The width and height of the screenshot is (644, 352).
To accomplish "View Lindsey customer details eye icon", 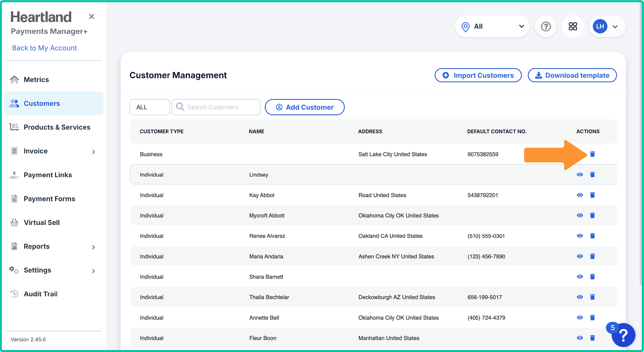I will [580, 174].
